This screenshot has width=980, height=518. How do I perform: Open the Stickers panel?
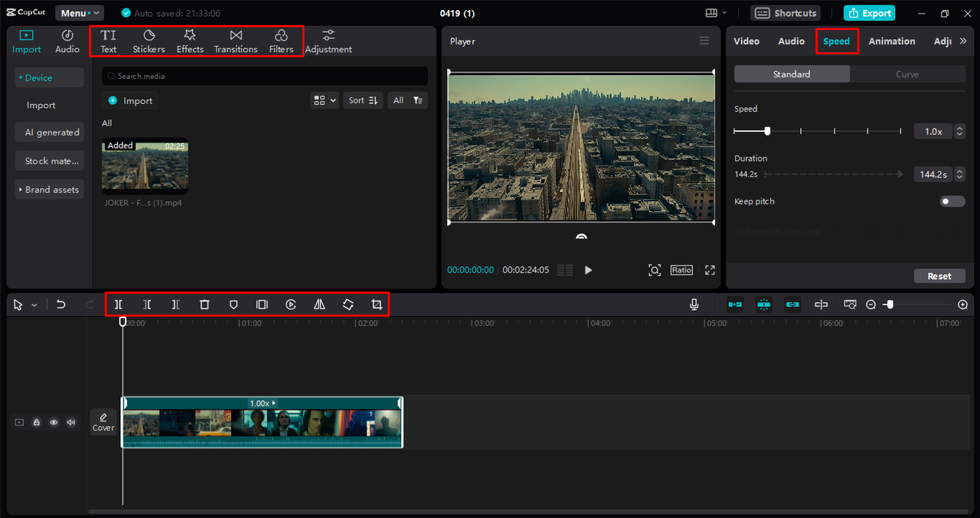point(149,41)
